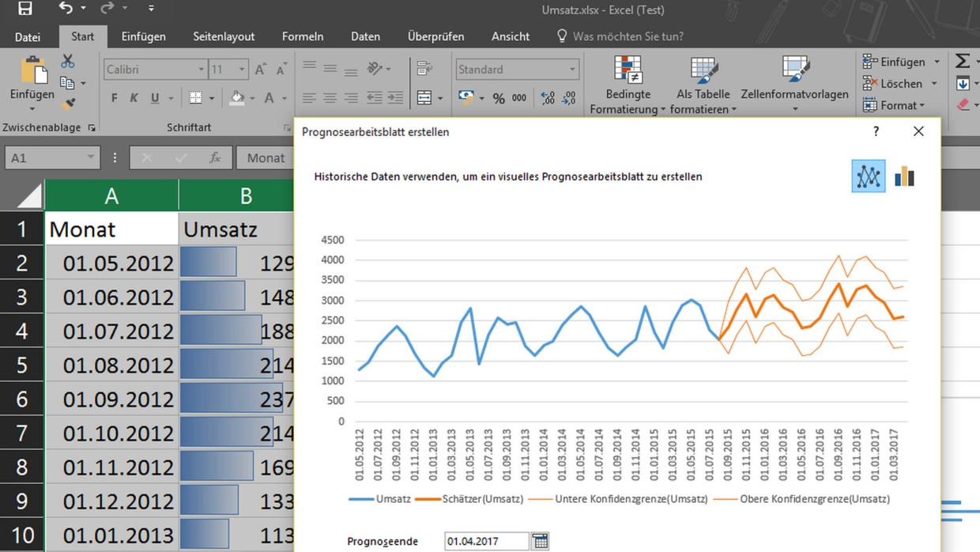980x552 pixels.
Task: Expand the underline style dropdown arrow
Action: pos(171,98)
